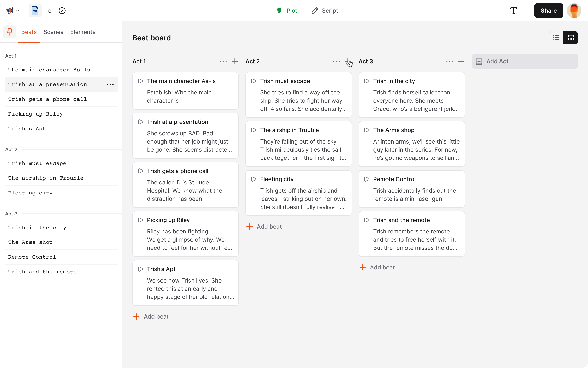Click the Act 2 column title

tap(252, 61)
